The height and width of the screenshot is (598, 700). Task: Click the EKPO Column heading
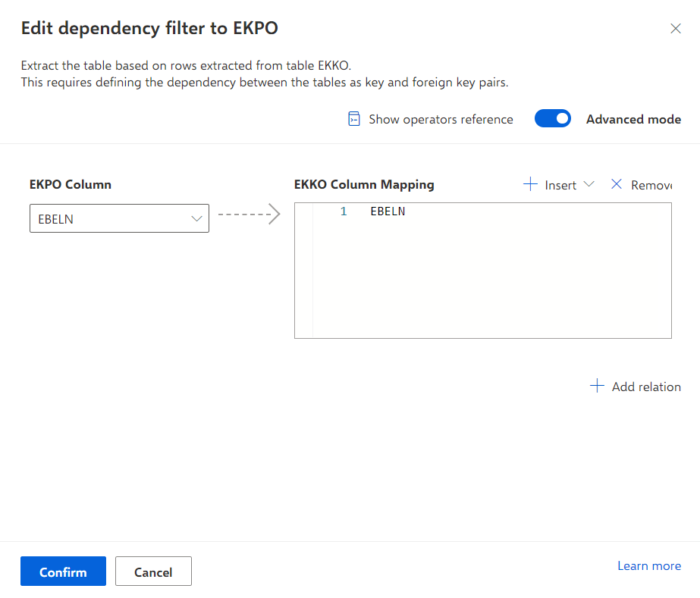pos(71,184)
